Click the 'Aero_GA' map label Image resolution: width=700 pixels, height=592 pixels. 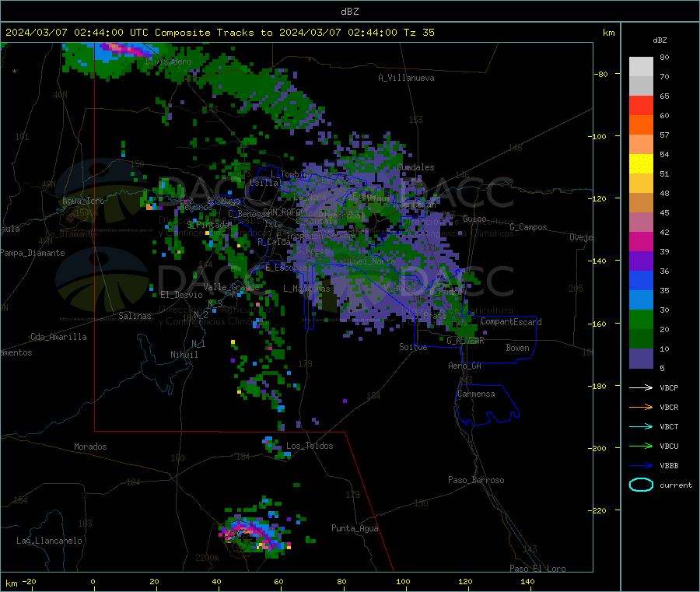(464, 366)
